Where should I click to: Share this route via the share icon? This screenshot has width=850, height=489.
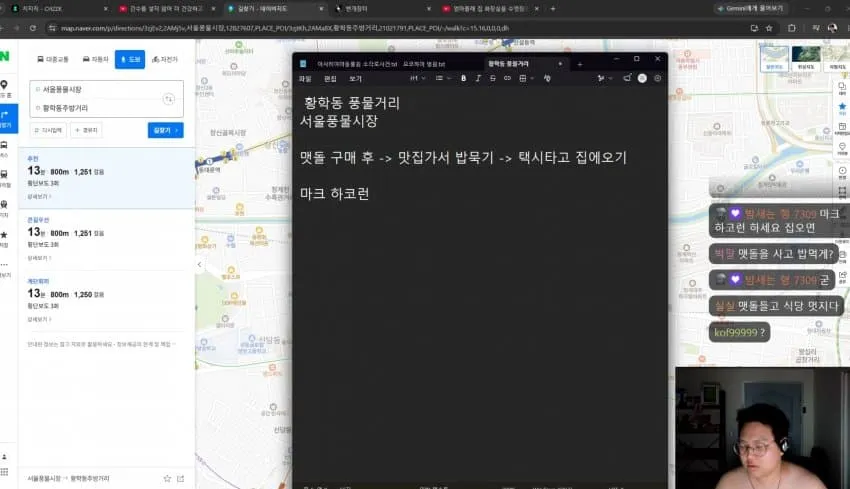point(181,479)
